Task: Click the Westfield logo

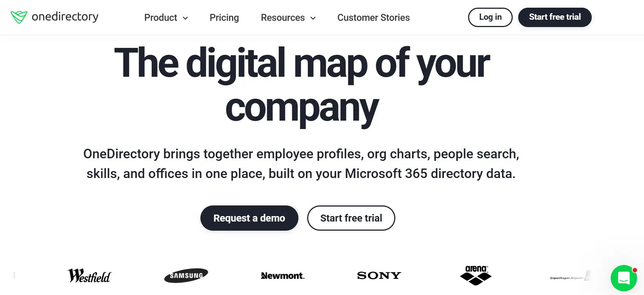Action: [89, 275]
